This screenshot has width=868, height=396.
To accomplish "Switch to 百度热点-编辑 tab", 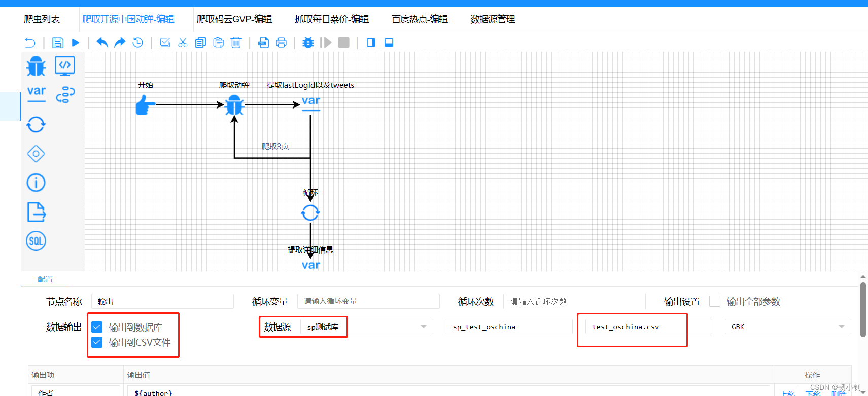I will 420,19.
